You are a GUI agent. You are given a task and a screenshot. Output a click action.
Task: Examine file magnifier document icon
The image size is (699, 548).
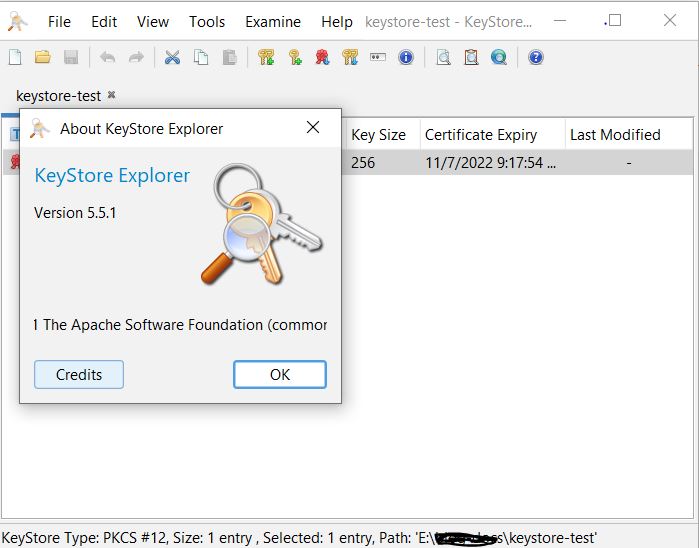tap(443, 58)
